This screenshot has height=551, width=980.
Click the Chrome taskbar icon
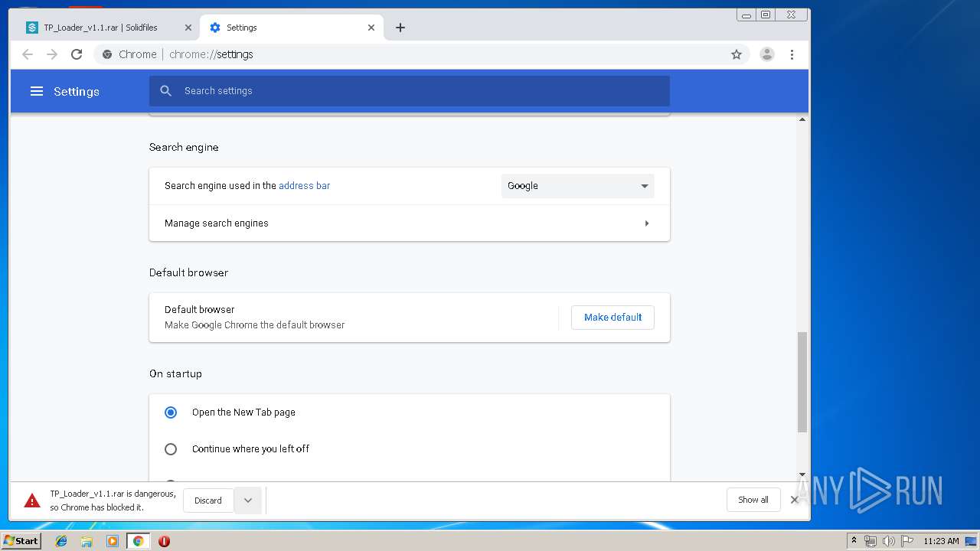[x=139, y=541]
